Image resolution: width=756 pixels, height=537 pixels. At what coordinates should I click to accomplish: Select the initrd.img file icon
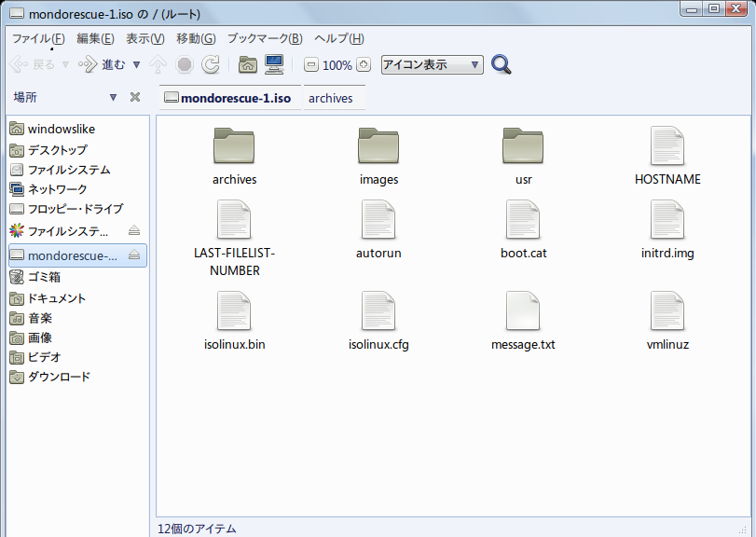point(667,219)
